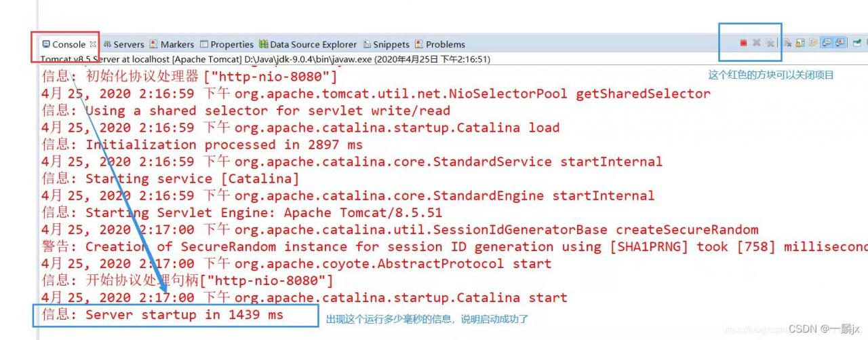Open the Markers tab
Viewport: 868px width, 340px height.
coord(172,44)
